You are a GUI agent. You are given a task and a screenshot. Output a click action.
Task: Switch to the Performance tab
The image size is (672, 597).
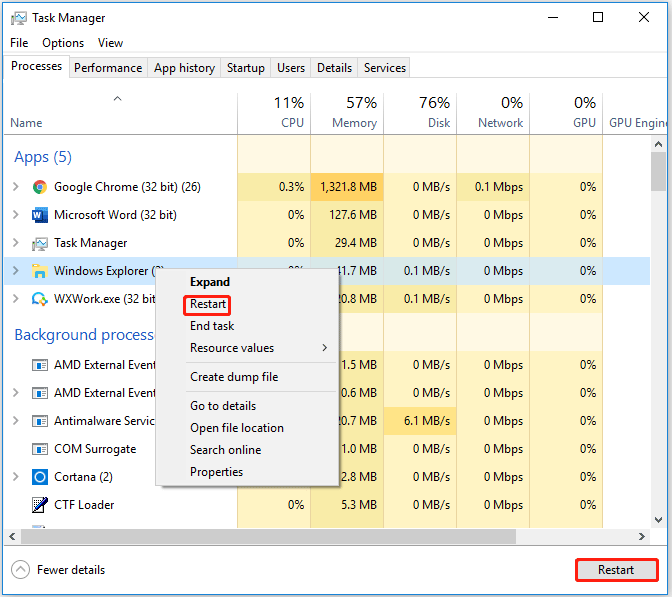(108, 68)
